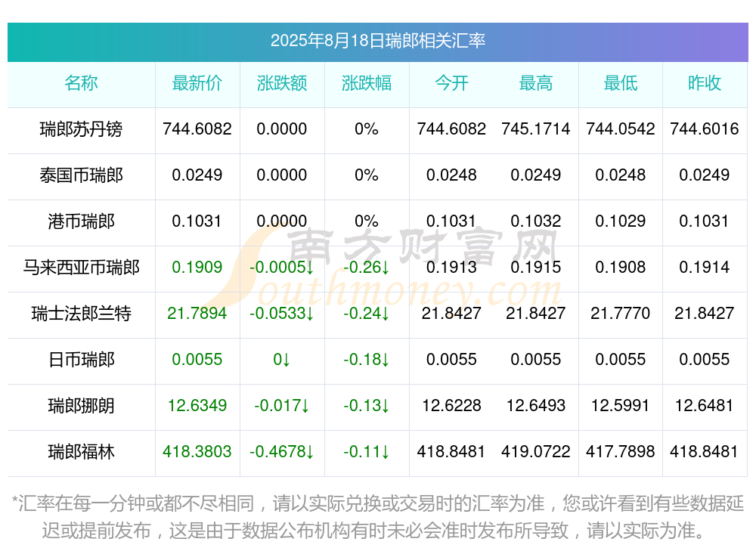This screenshot has height=554, width=756.
Task: Click the 最高 column header
Action: coord(536,83)
